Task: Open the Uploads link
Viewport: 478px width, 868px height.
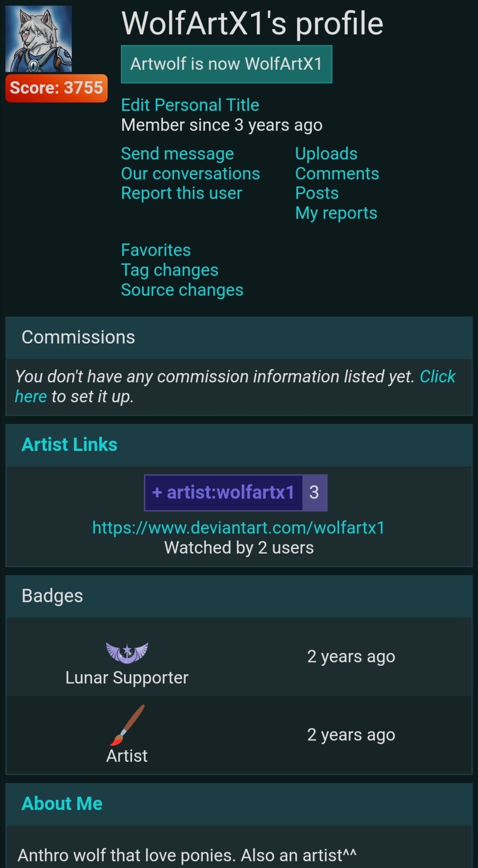Action: [326, 154]
